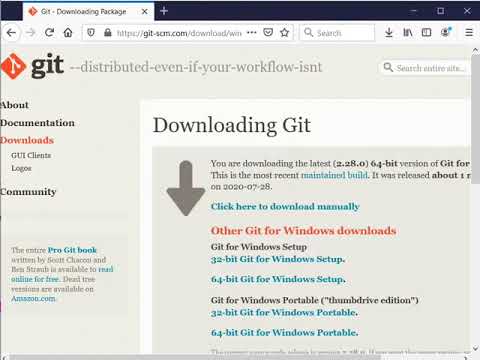The width and height of the screenshot is (480, 360).
Task: Click the Git logo
Action: click(32, 66)
